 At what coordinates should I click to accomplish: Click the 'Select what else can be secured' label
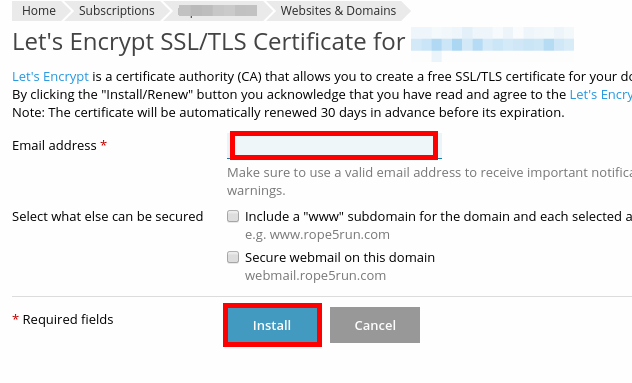coord(108,216)
